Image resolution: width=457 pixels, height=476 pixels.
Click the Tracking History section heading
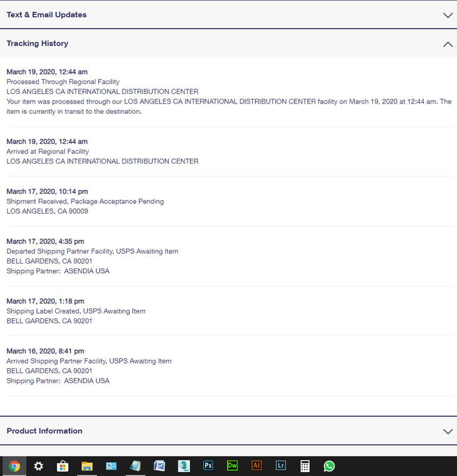point(37,43)
